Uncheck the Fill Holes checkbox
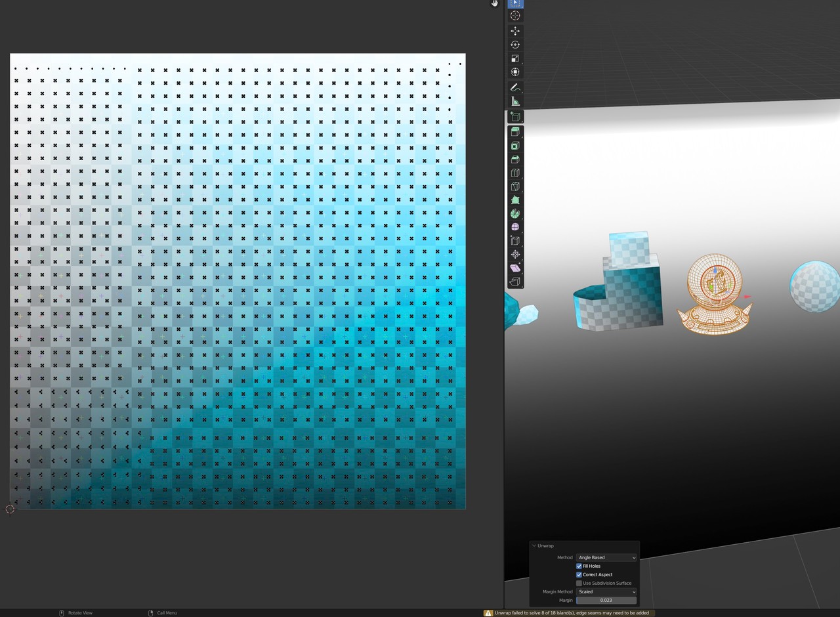The height and width of the screenshot is (617, 840). pyautogui.click(x=579, y=566)
